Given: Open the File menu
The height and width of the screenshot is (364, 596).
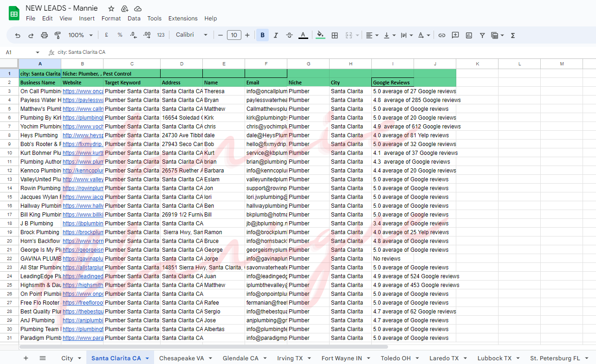Looking at the screenshot, I should [x=31, y=19].
